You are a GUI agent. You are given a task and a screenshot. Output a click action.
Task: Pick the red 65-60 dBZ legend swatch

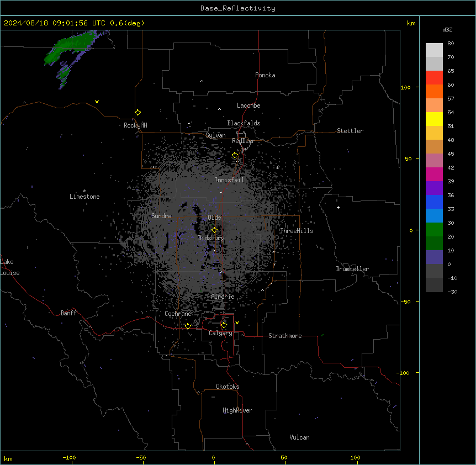pyautogui.click(x=434, y=77)
